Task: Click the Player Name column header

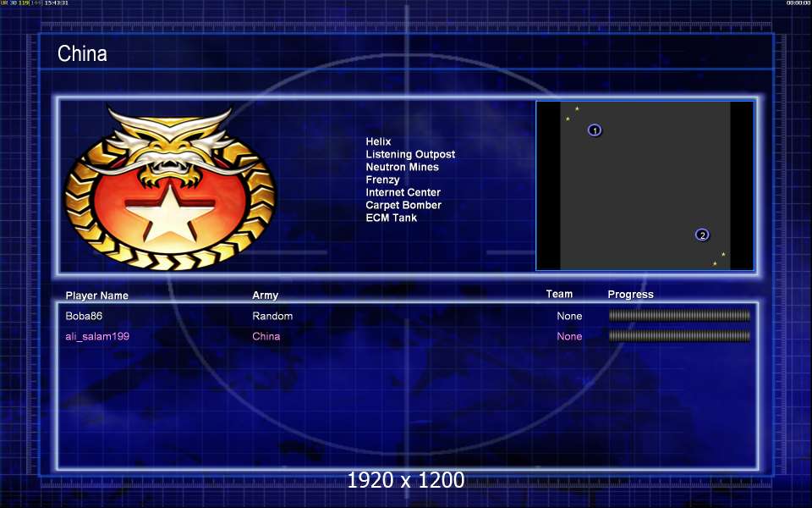Action: [x=96, y=295]
